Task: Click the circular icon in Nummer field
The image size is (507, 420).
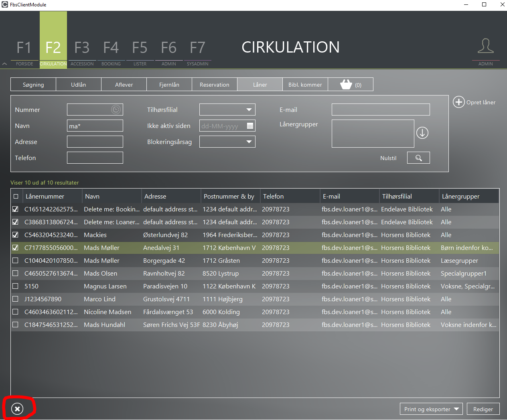Action: (x=116, y=110)
